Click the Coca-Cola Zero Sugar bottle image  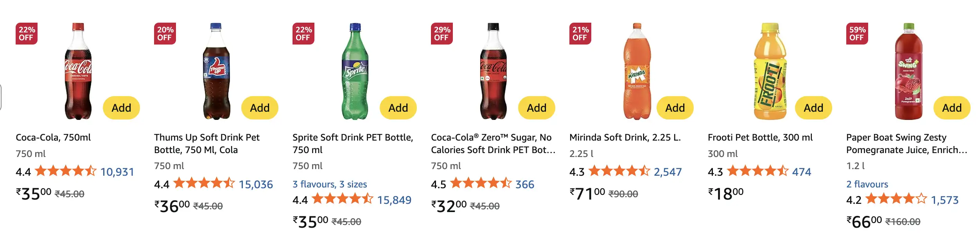point(494,74)
